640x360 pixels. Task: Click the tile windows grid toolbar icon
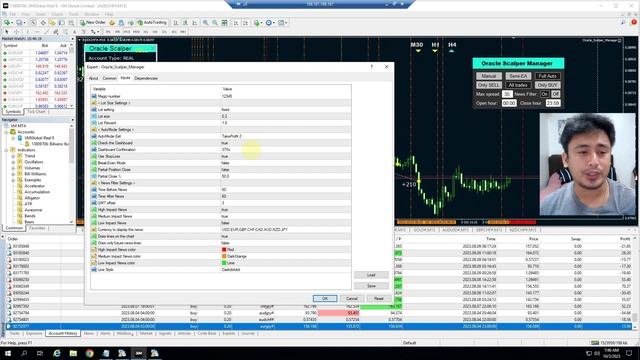click(x=224, y=23)
